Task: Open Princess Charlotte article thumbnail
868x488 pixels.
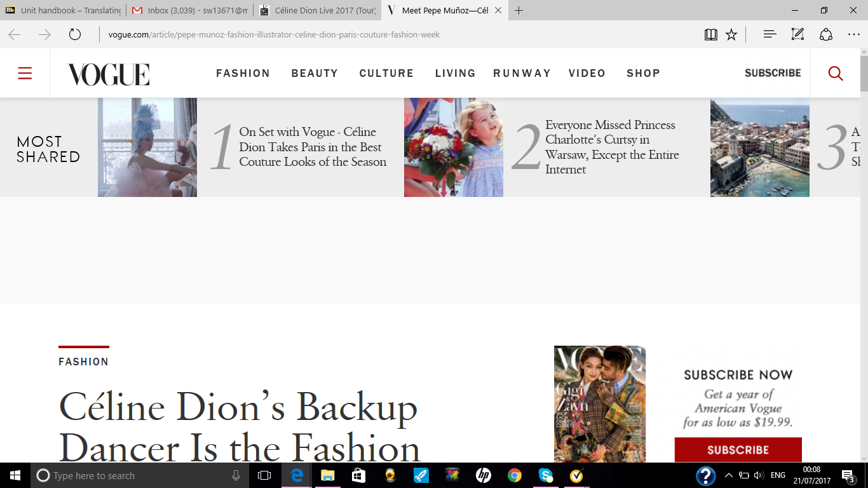Action: point(453,147)
